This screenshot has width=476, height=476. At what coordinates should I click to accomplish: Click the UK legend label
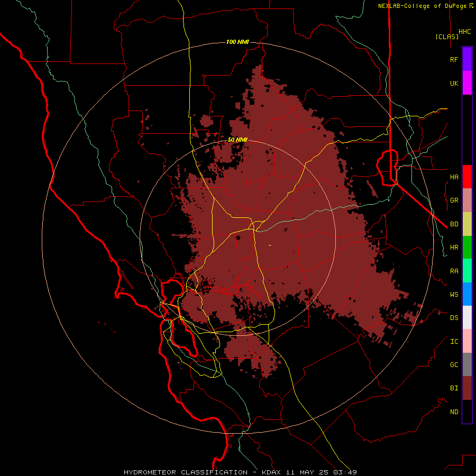454,84
